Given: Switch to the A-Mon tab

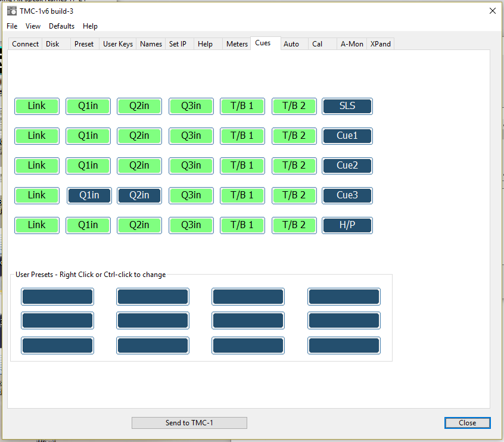Looking at the screenshot, I should (x=351, y=44).
